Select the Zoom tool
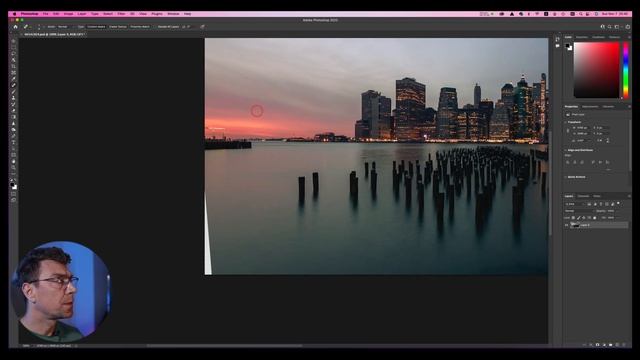 coord(13,167)
